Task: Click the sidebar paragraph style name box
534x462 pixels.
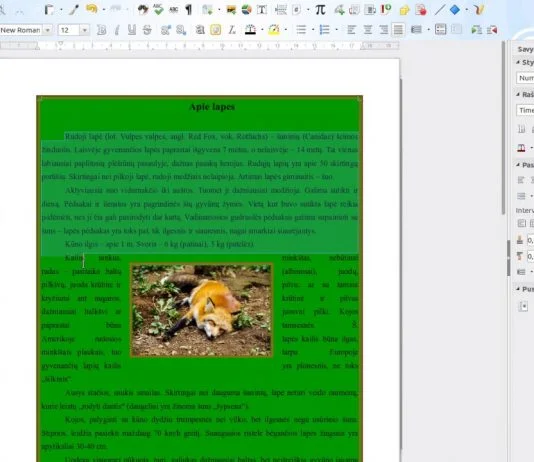Action: click(x=525, y=78)
